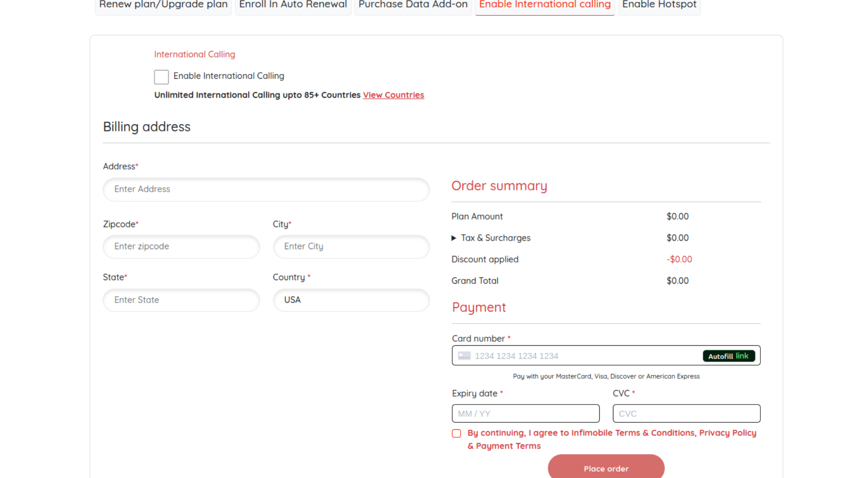
Task: Focus the MM / YY expiry field
Action: tap(525, 414)
